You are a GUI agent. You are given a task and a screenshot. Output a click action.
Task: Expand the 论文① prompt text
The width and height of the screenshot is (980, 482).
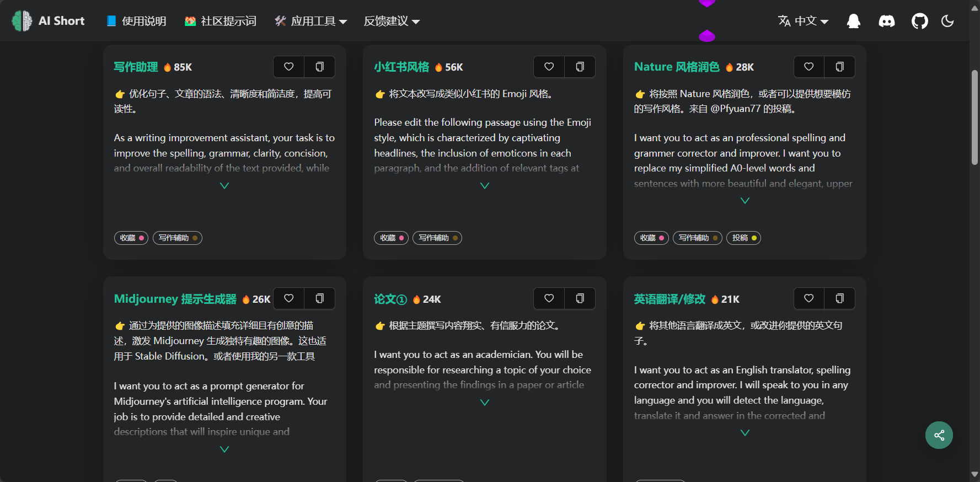pyautogui.click(x=485, y=403)
